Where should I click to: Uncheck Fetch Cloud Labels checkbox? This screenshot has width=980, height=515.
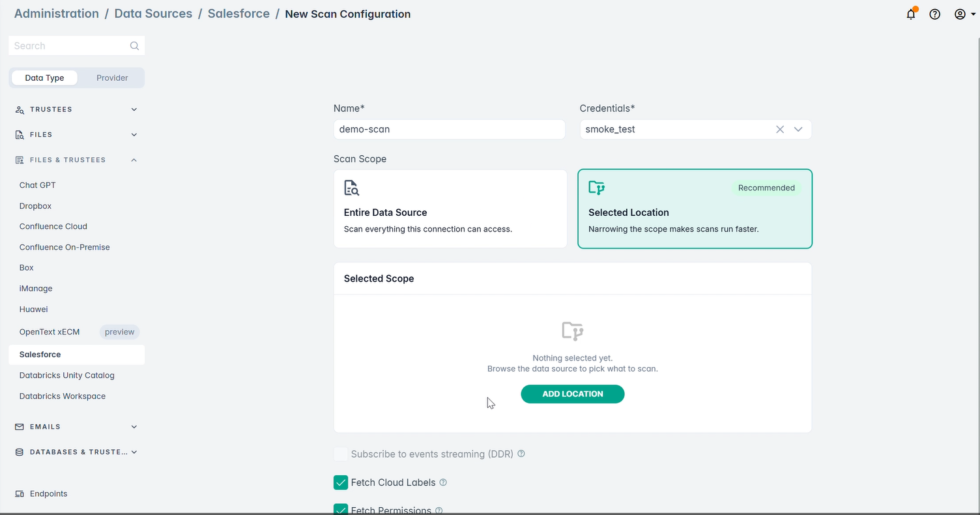tap(341, 482)
